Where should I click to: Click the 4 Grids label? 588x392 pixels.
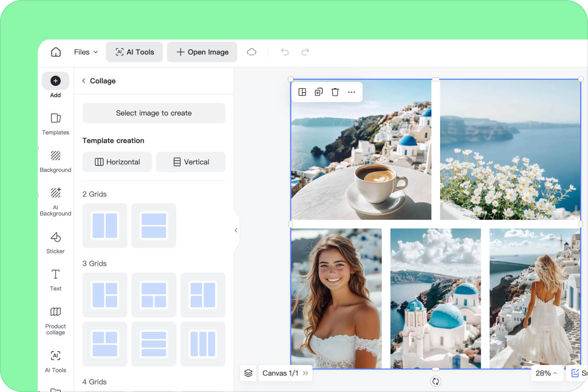[95, 382]
